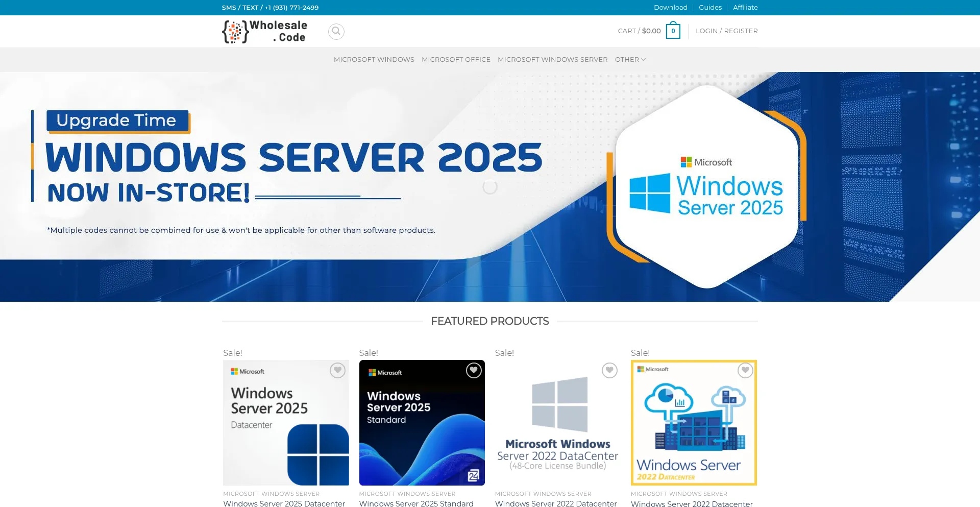980x507 pixels.
Task: Go to Microsoft Windows Server category
Action: coord(552,60)
